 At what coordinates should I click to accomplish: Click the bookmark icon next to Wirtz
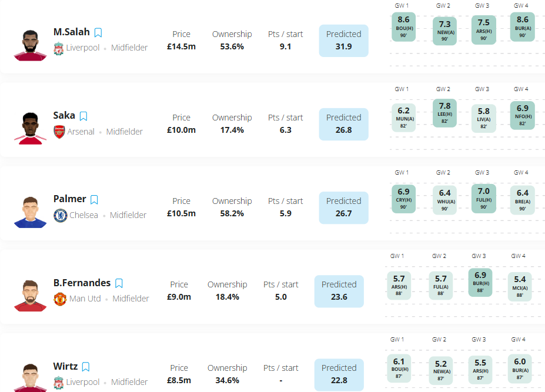pyautogui.click(x=86, y=367)
